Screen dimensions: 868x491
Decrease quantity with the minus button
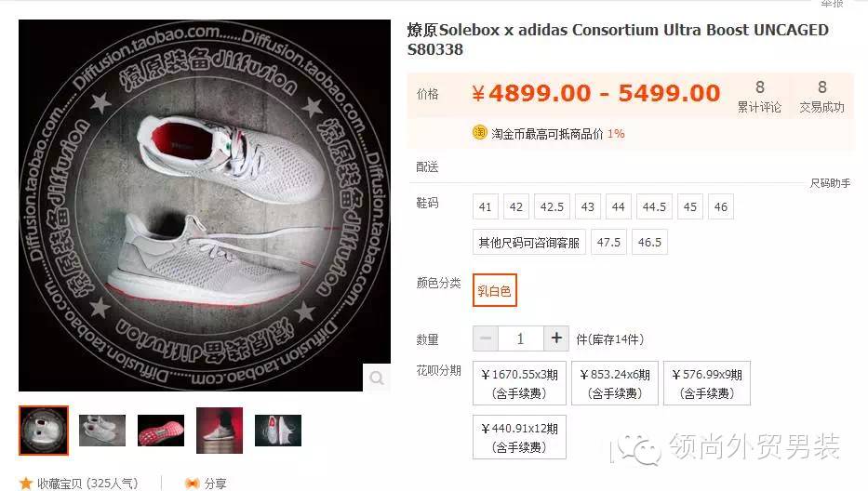pyautogui.click(x=486, y=338)
